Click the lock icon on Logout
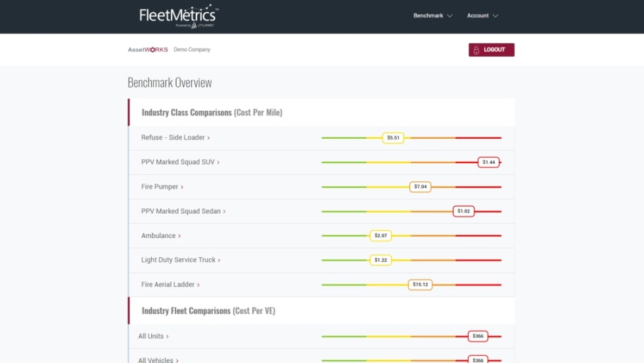 (476, 50)
